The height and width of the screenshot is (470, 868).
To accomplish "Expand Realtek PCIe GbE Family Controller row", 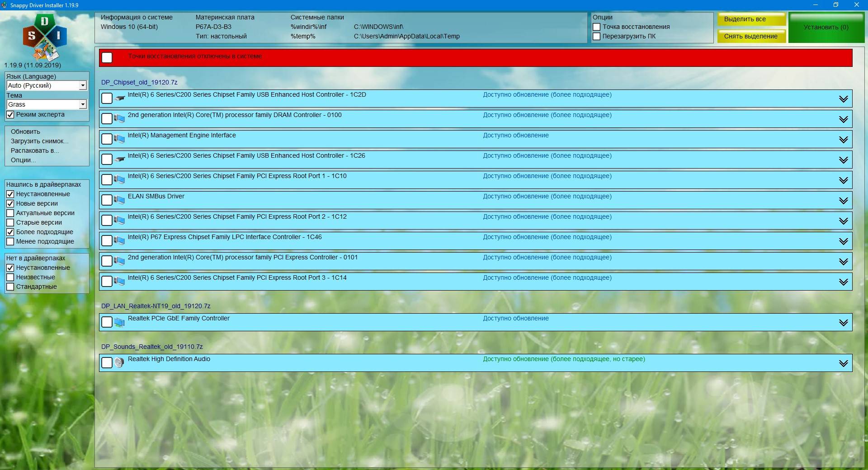I will pos(843,323).
